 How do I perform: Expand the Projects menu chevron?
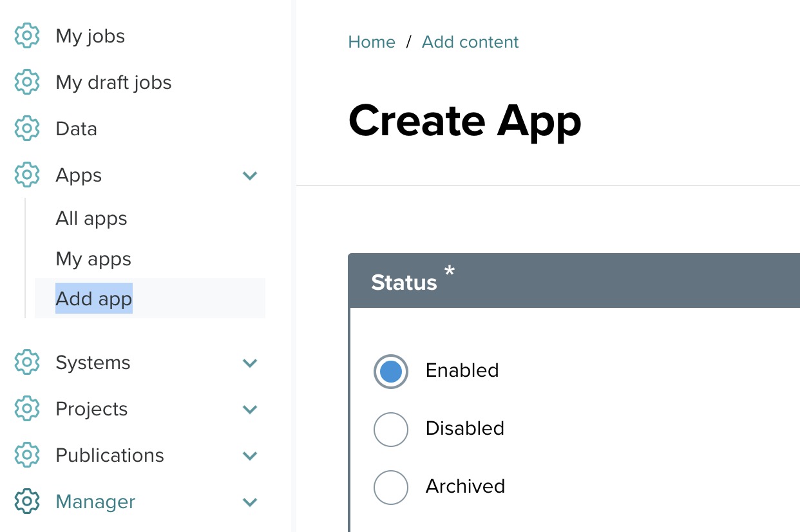pos(250,410)
